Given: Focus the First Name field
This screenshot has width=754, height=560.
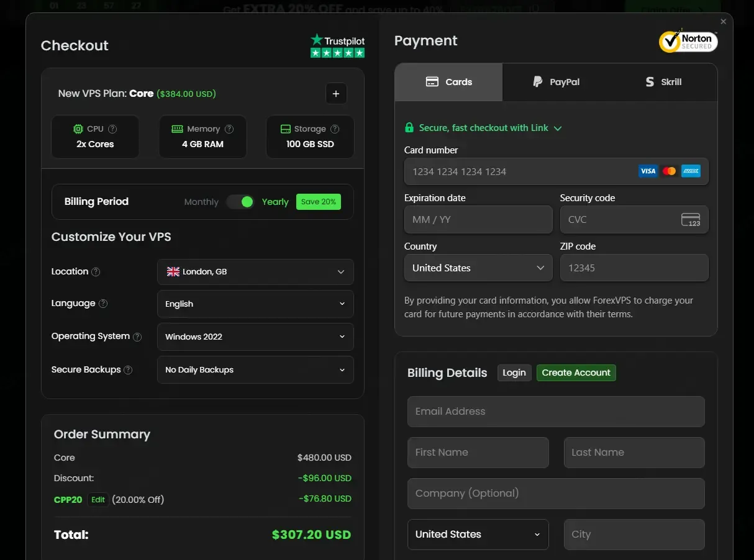Looking at the screenshot, I should click(478, 453).
